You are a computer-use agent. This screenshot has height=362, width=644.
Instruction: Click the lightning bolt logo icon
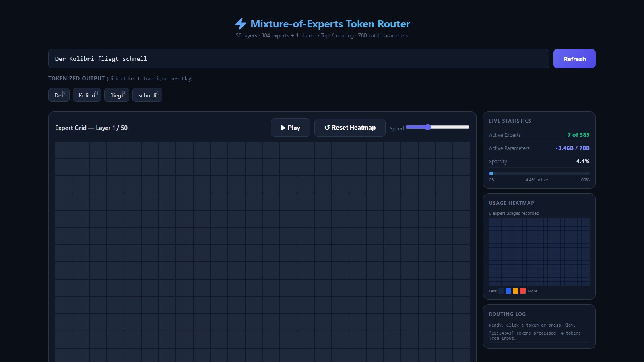[x=241, y=24]
